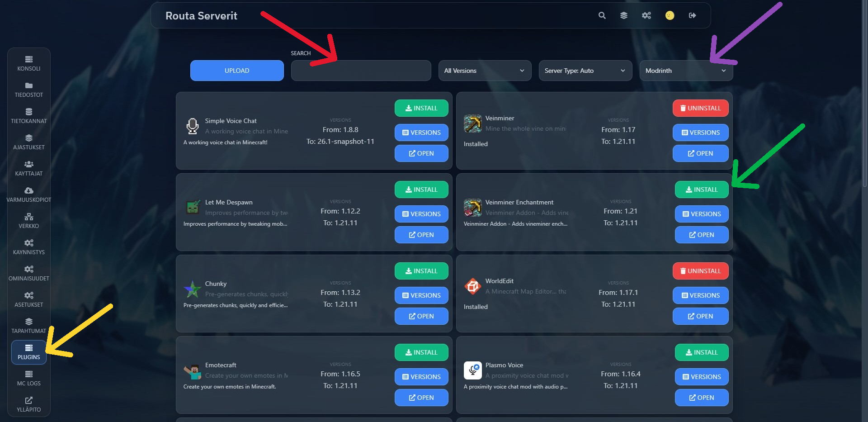This screenshot has width=868, height=422.
Task: Show versions for the Chunky plugin
Action: (x=421, y=295)
